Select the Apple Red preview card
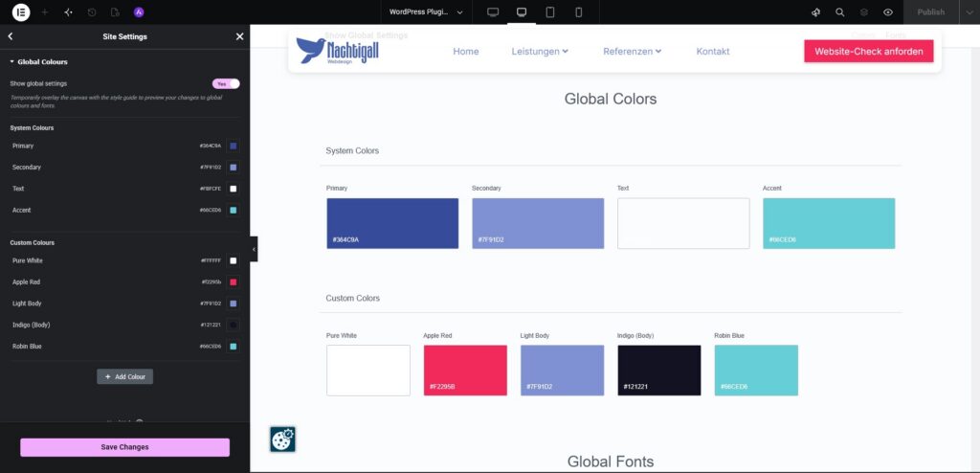The image size is (980, 473). [x=466, y=371]
